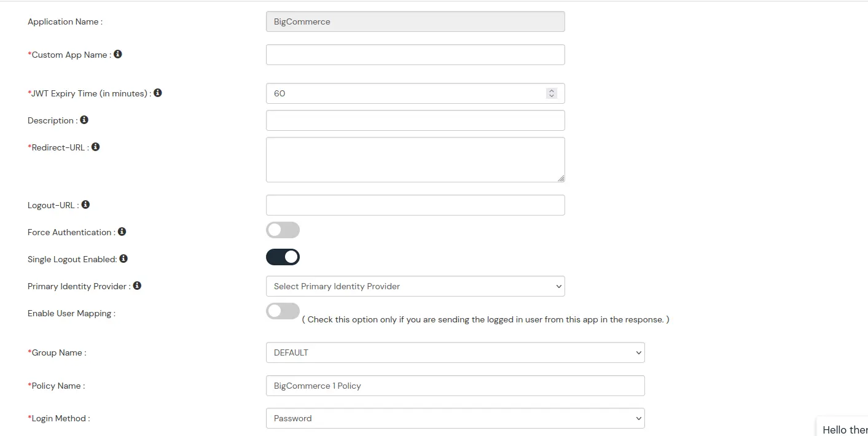View the Force Authentication info icon
This screenshot has width=868, height=436.
click(121, 231)
